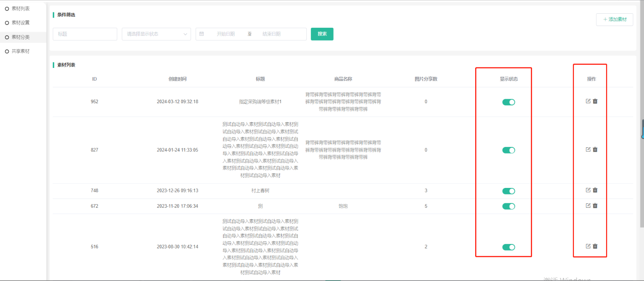Open edit icon for row 748
Image resolution: width=644 pixels, height=281 pixels.
pyautogui.click(x=588, y=190)
